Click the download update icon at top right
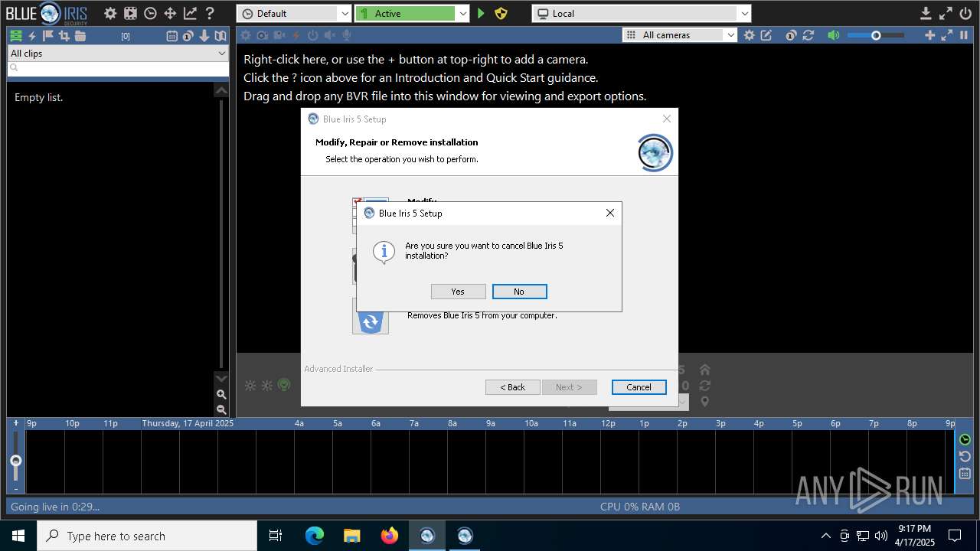Screen dimensions: 980x551 click(x=926, y=13)
